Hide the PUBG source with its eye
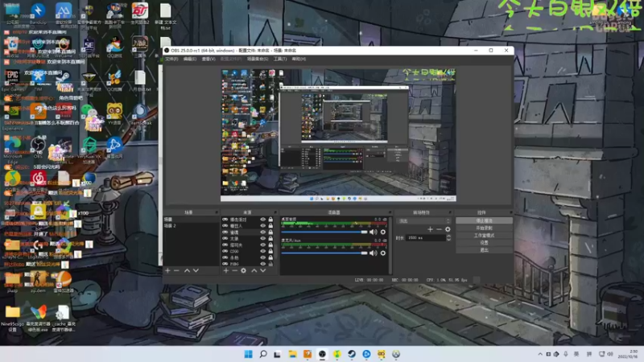Image resolution: width=644 pixels, height=362 pixels. pos(263,264)
